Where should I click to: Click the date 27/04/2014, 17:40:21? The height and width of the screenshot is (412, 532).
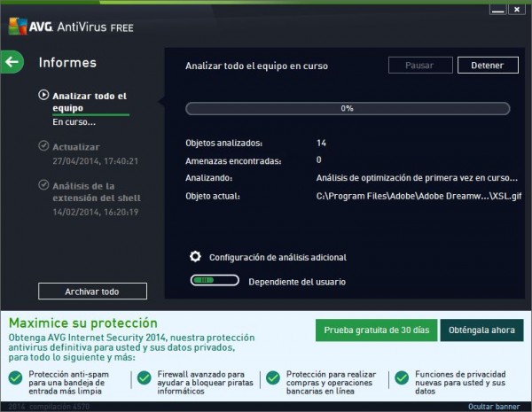(x=96, y=161)
